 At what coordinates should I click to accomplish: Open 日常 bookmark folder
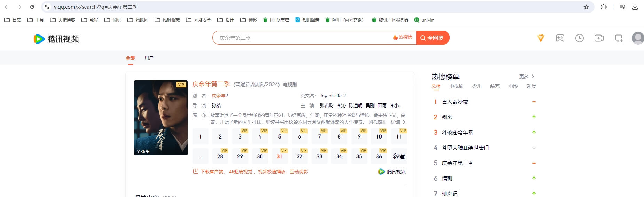13,20
